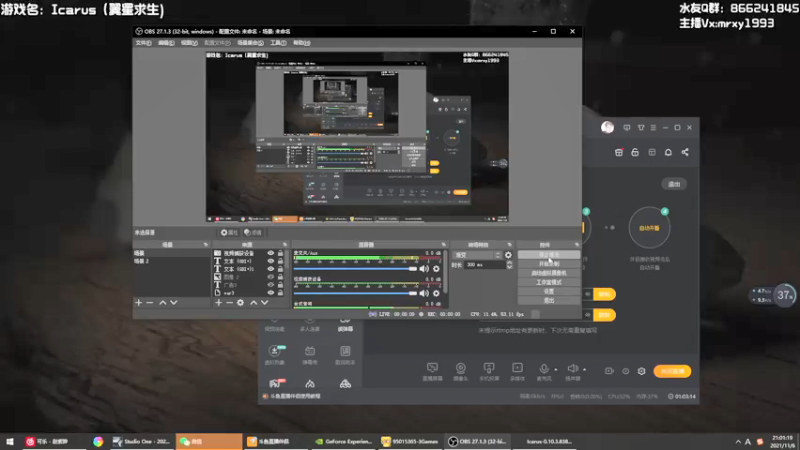Click the unlock icon in companion toolbar
The image size is (800, 450).
pos(635,152)
